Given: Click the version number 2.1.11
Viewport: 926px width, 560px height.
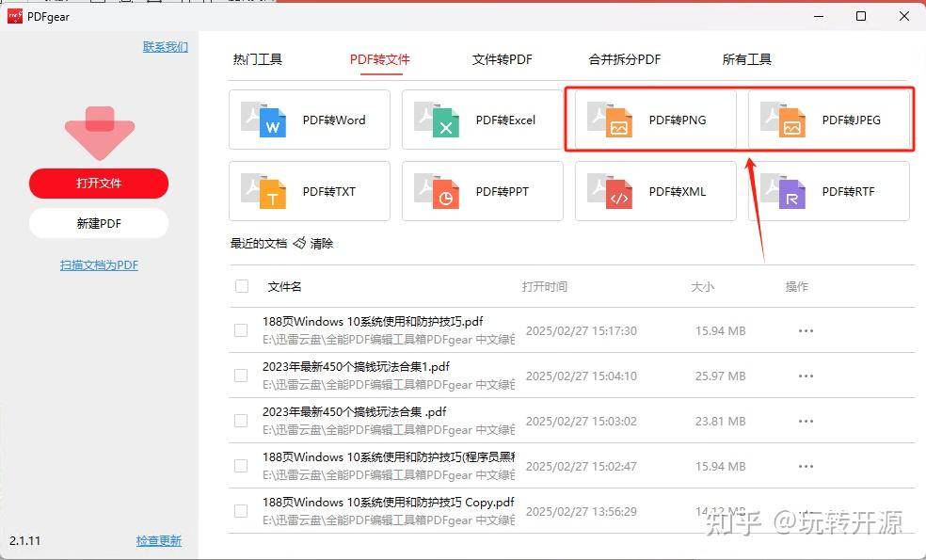Looking at the screenshot, I should [25, 540].
